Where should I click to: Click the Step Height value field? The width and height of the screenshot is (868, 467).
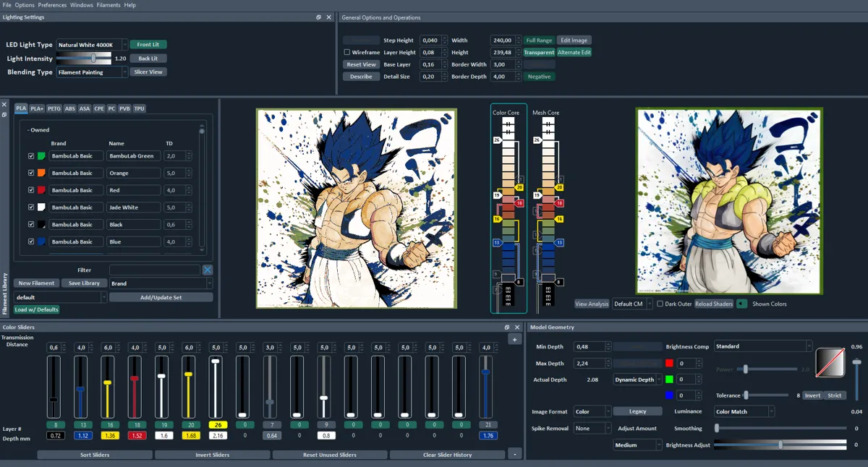click(430, 40)
